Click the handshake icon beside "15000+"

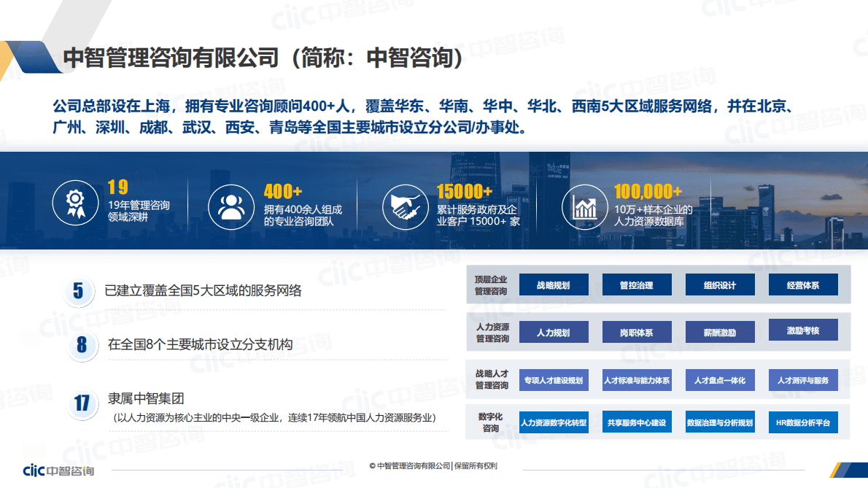pos(406,206)
